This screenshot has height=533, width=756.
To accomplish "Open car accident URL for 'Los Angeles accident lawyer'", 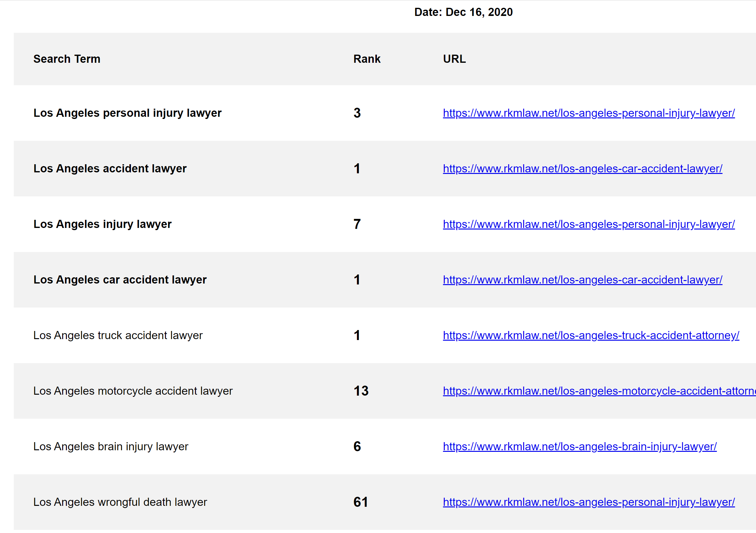I will click(x=583, y=169).
